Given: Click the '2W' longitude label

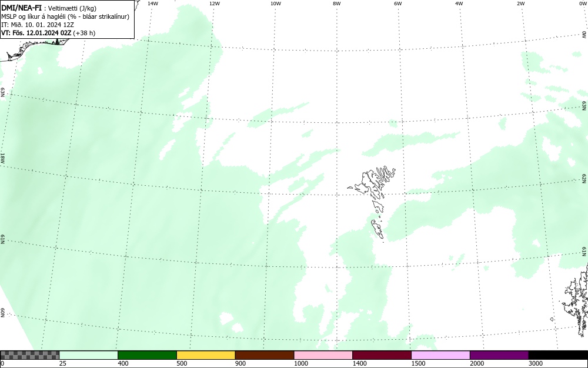Looking at the screenshot, I should coord(520,4).
